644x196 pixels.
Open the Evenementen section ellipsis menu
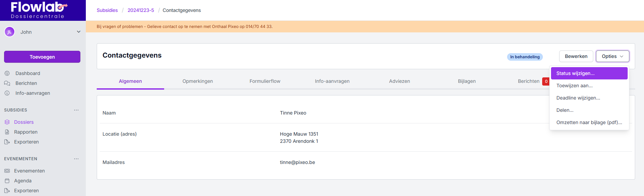pos(76,159)
